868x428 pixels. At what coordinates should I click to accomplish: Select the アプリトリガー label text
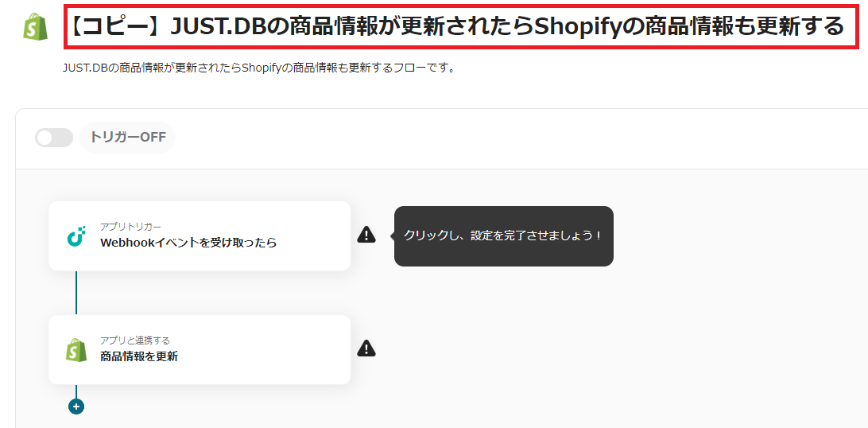130,227
